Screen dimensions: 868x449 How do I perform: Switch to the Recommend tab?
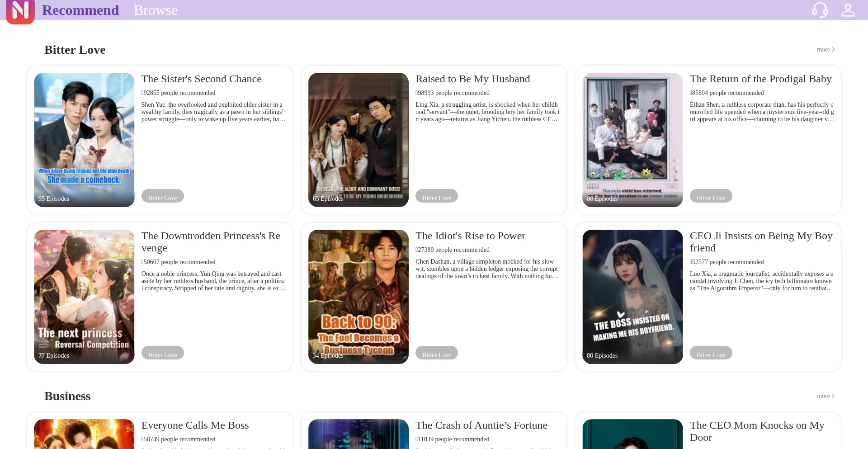pos(80,10)
